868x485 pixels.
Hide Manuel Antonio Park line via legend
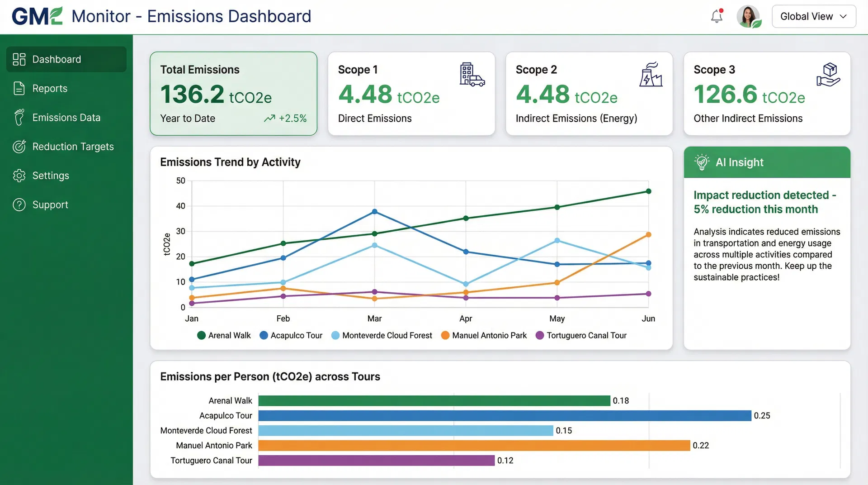click(484, 335)
